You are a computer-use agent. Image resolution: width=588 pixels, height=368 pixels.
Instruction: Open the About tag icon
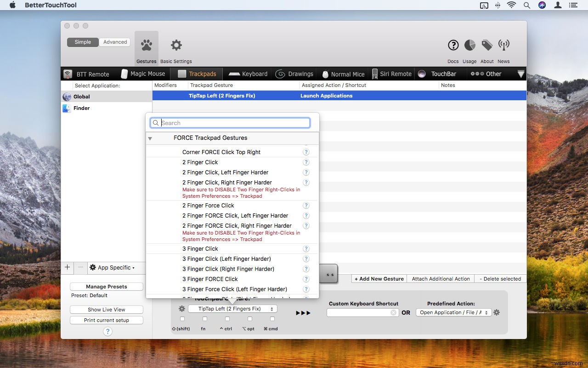point(486,45)
